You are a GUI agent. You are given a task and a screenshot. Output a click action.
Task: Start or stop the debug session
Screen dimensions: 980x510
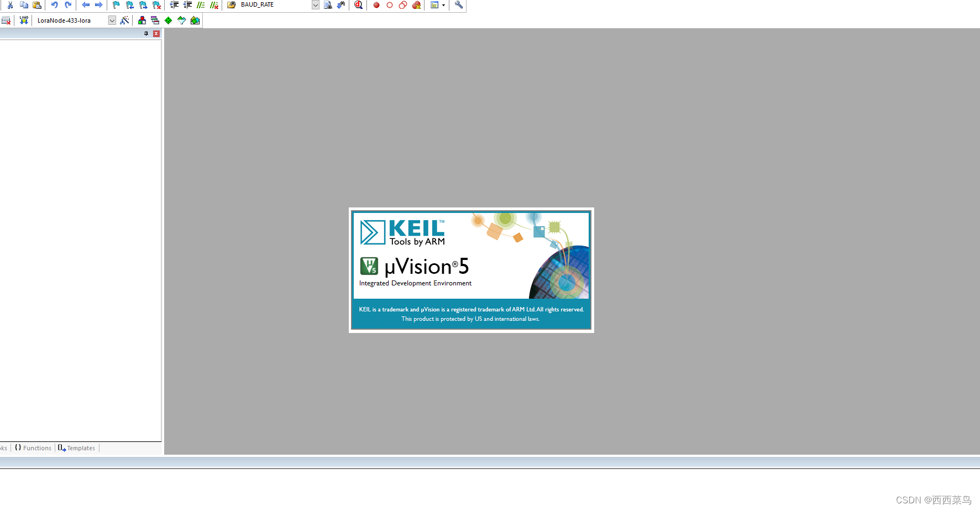coord(358,5)
